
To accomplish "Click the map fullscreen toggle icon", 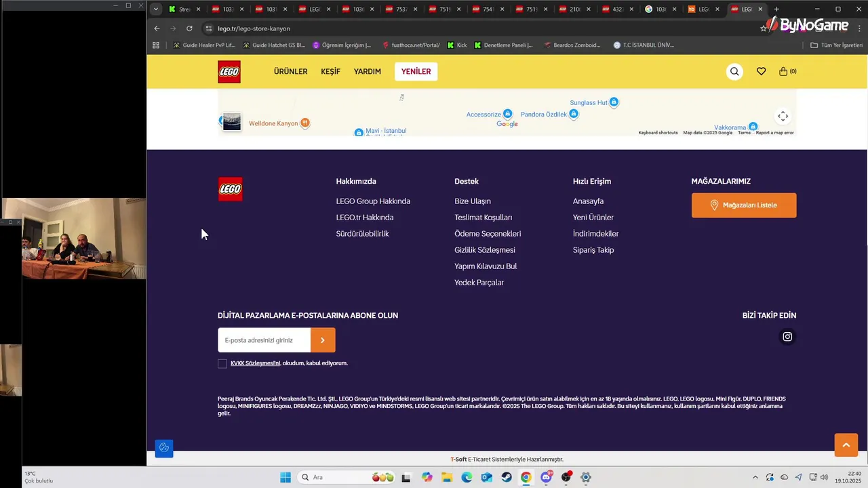I will click(783, 116).
